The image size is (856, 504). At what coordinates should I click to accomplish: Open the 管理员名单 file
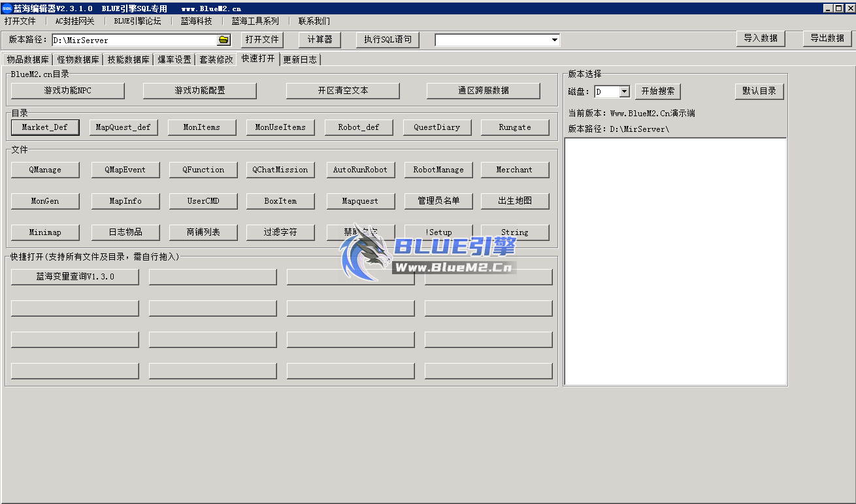click(438, 201)
